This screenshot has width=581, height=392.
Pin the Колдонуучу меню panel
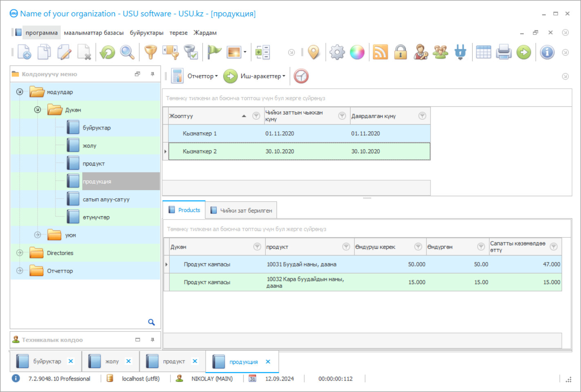click(x=153, y=74)
